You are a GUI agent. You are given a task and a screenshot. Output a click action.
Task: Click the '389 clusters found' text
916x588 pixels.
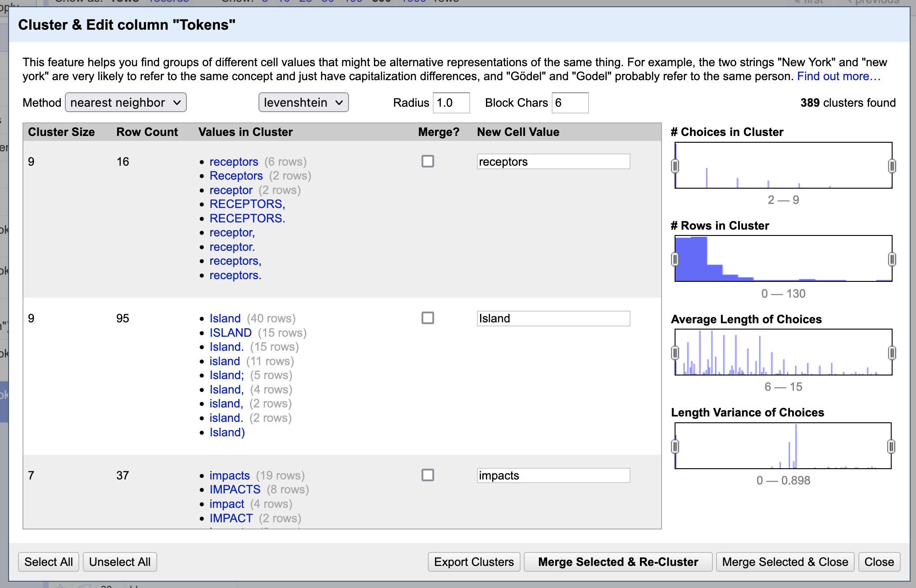[x=848, y=103]
